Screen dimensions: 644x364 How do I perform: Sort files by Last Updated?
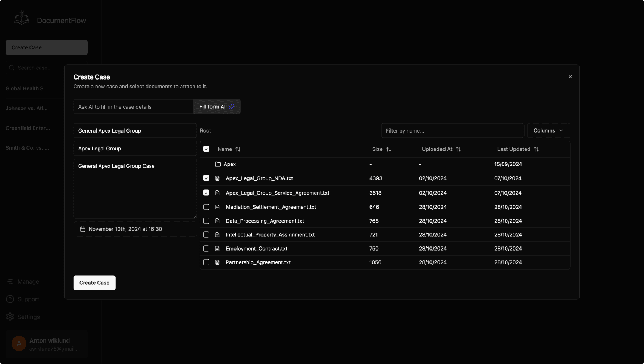tap(537, 149)
